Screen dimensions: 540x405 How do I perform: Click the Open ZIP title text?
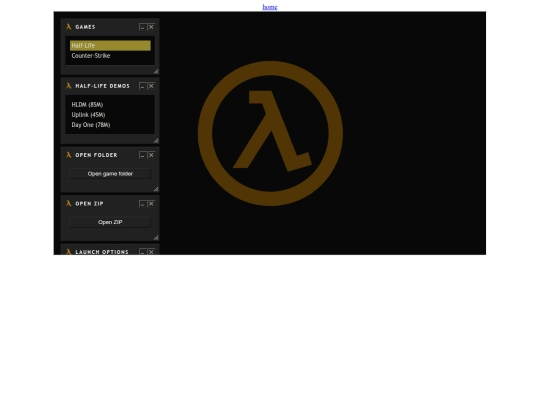90,204
